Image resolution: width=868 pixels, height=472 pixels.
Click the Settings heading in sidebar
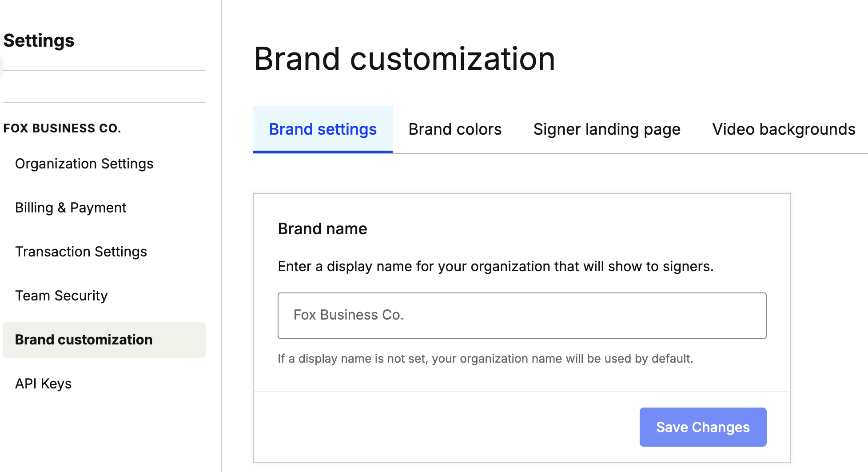39,40
